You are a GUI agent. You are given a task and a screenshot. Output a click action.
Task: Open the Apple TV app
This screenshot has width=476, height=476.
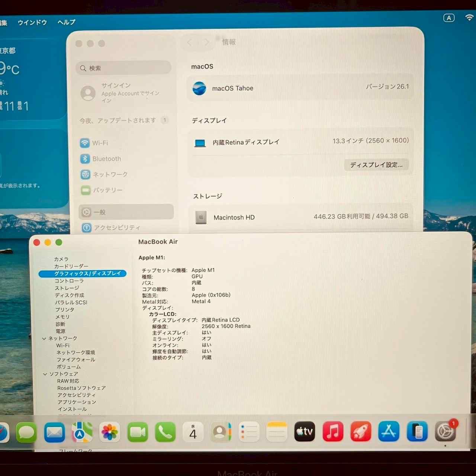point(305,432)
